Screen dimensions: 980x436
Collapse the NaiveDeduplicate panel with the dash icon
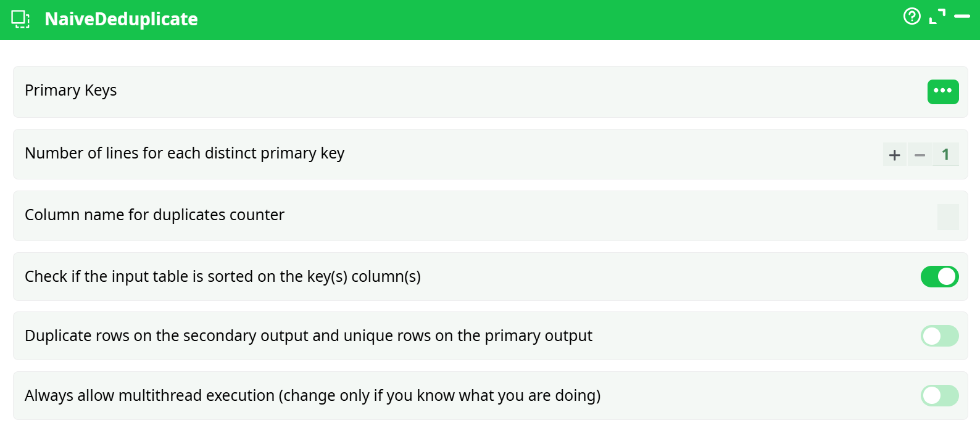[x=962, y=17]
